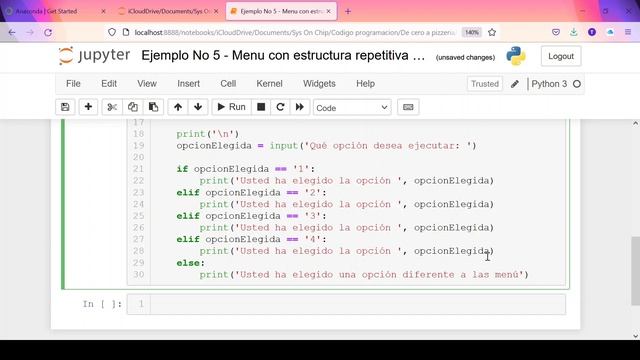Click the 140% zoom level badge

tap(472, 32)
